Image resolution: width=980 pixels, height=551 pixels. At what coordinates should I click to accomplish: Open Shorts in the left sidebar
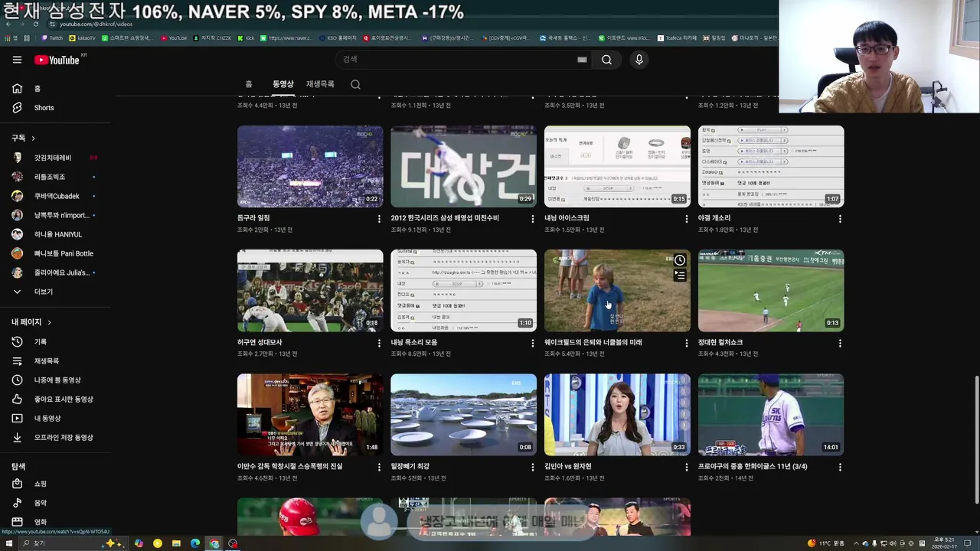point(55,108)
